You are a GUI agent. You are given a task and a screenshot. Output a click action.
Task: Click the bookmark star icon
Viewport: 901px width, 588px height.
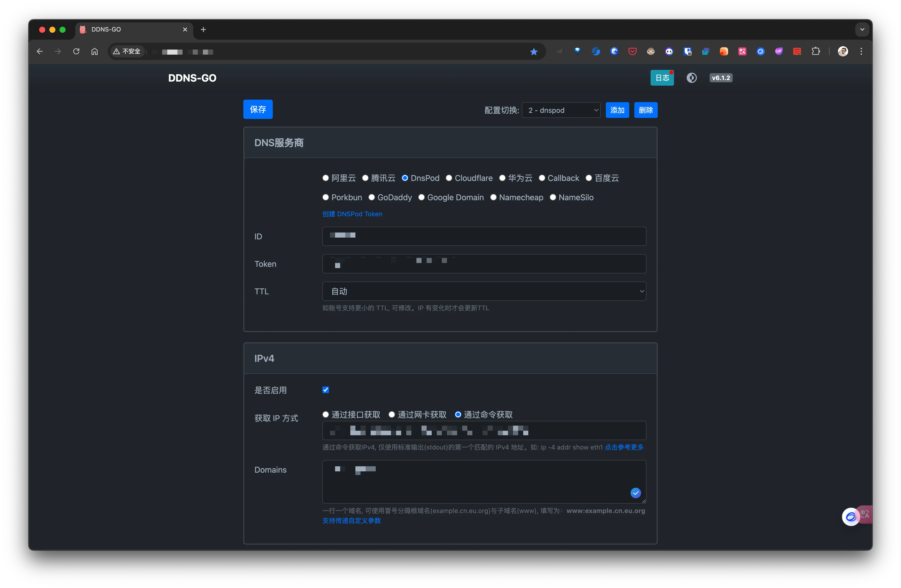click(534, 52)
